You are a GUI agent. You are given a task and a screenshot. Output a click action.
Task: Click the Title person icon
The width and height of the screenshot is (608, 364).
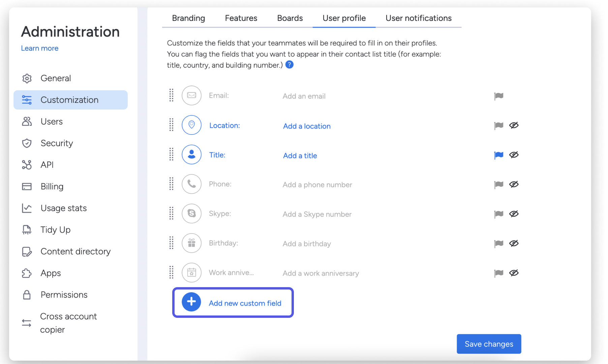pyautogui.click(x=191, y=155)
